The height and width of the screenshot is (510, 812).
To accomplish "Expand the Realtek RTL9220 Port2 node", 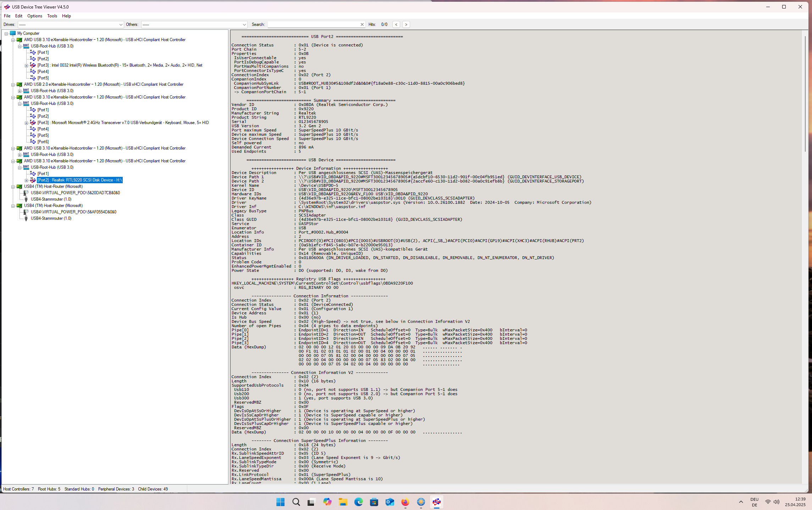I will click(26, 180).
